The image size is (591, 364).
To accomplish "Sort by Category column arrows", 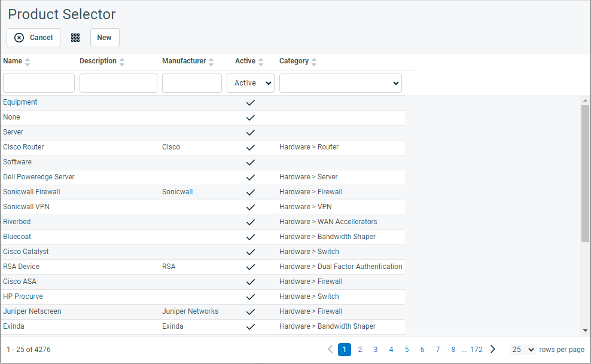I will [314, 62].
